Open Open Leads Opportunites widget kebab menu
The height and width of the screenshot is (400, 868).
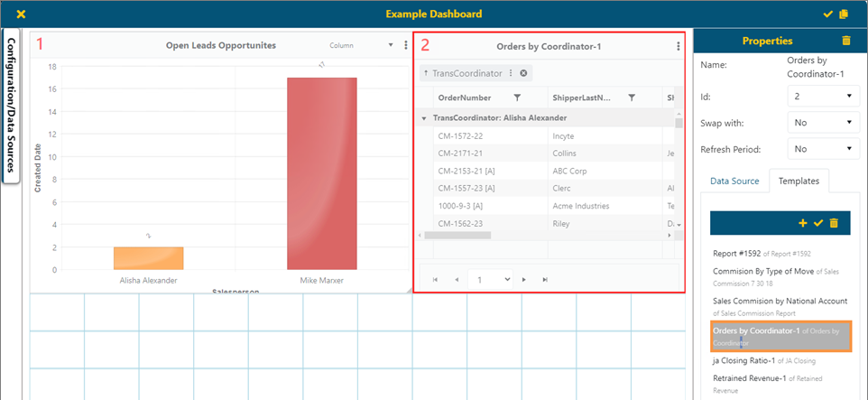point(406,45)
